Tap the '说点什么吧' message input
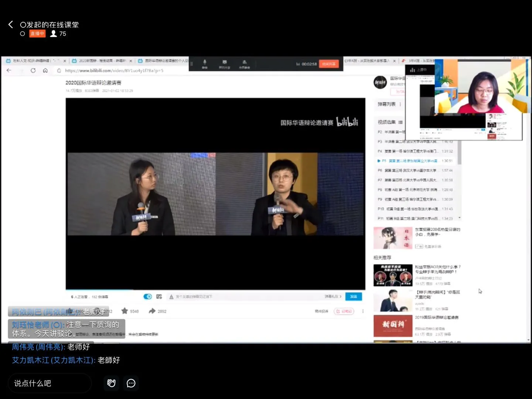The height and width of the screenshot is (399, 532). 50,383
